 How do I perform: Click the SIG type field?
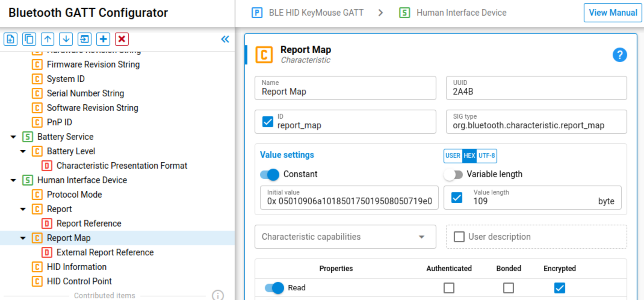536,122
